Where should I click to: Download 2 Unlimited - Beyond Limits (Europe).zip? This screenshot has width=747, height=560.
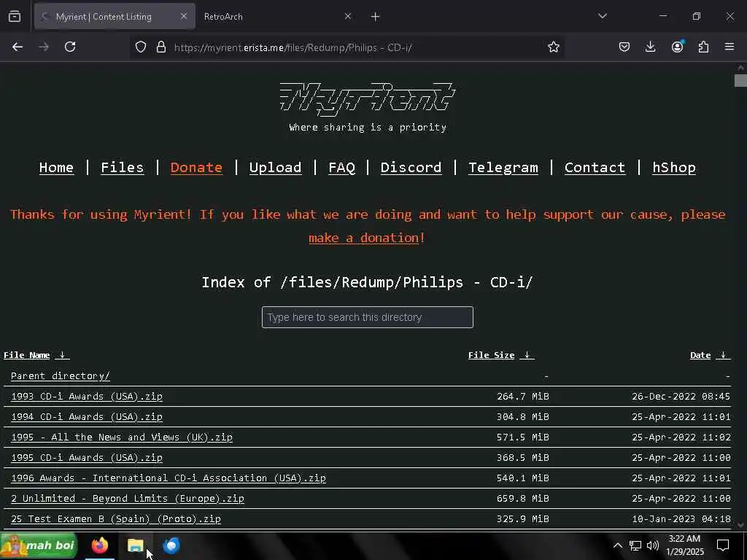click(x=127, y=499)
